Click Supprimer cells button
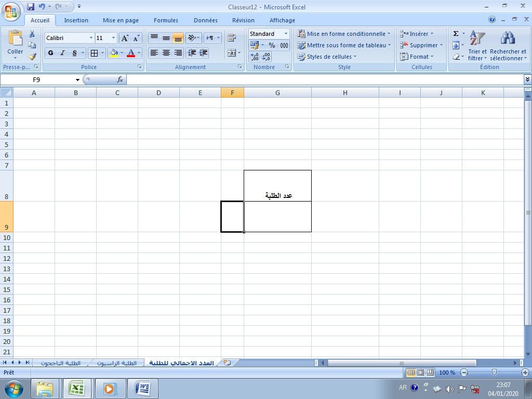The height and width of the screenshot is (399, 532). pos(421,45)
